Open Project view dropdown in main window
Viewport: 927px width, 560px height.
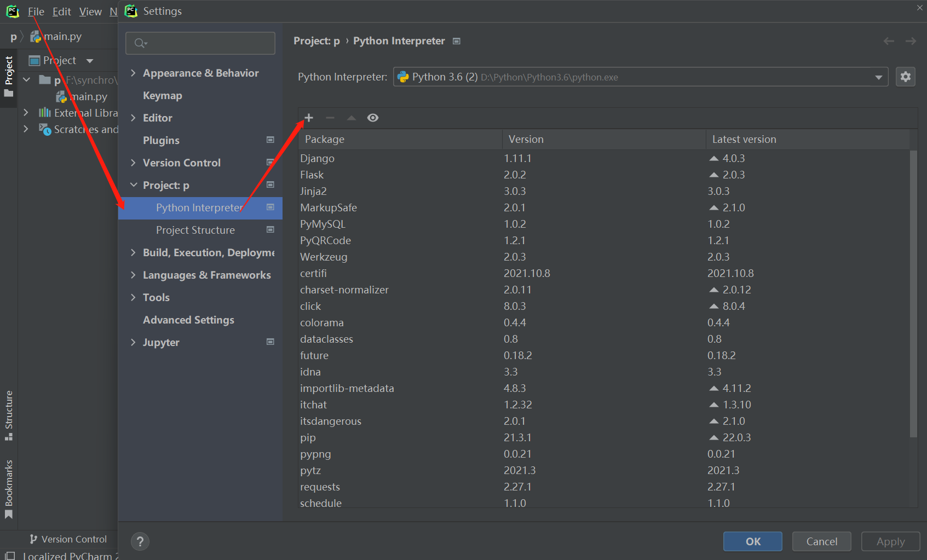[90, 61]
